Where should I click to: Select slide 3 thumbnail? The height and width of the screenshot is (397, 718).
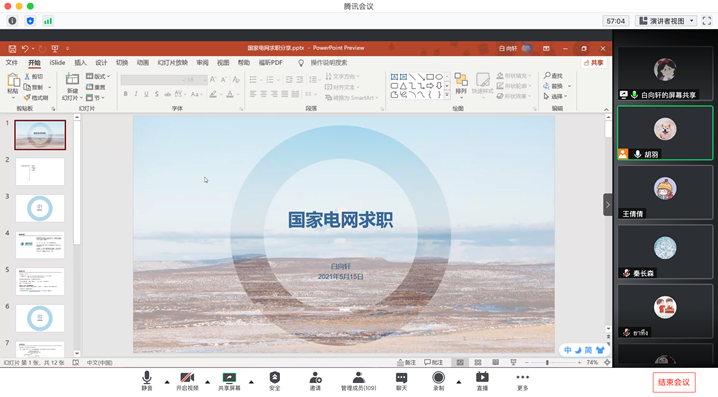click(x=40, y=208)
